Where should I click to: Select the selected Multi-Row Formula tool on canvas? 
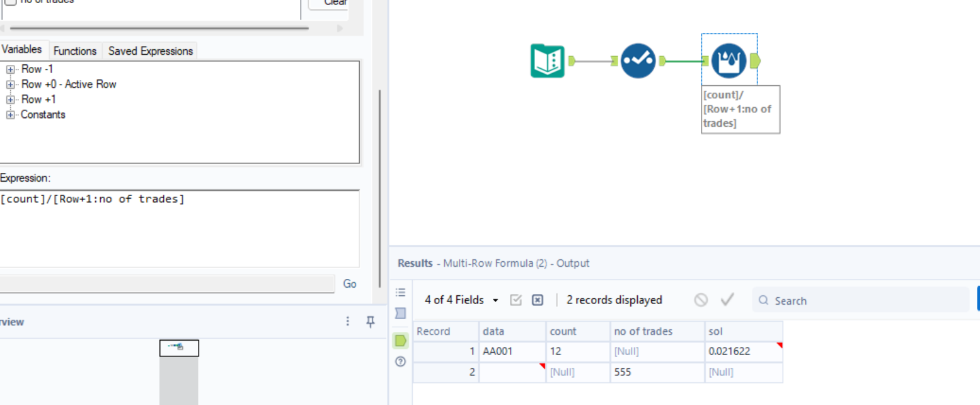(x=729, y=61)
